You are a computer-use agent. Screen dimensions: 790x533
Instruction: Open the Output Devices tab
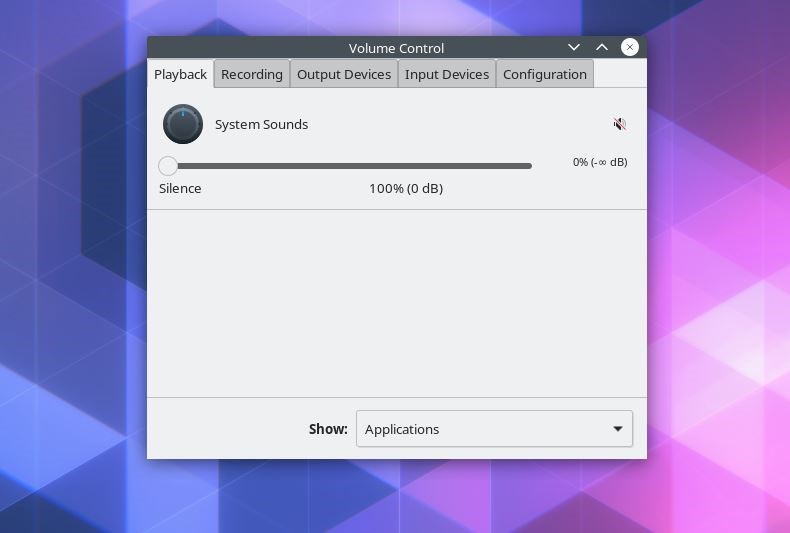(344, 74)
